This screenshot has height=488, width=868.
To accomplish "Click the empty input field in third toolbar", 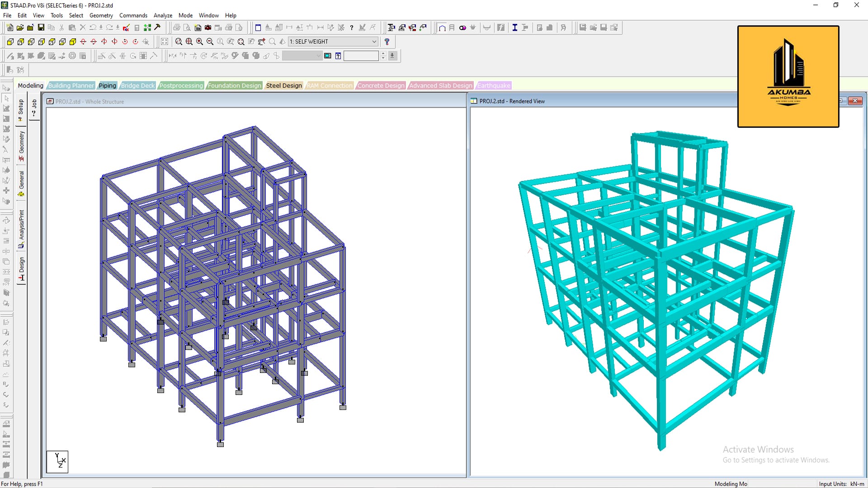I will [361, 56].
